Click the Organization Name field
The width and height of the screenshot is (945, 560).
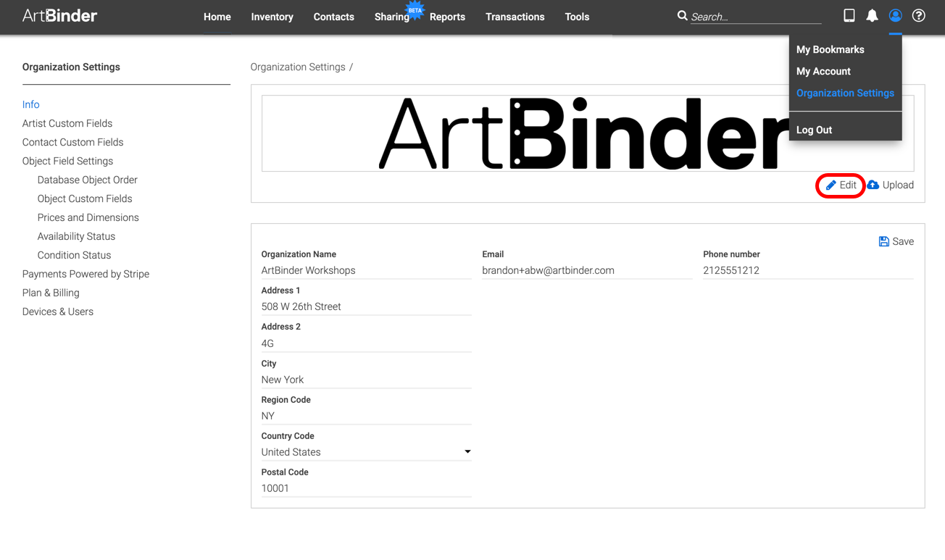(366, 270)
